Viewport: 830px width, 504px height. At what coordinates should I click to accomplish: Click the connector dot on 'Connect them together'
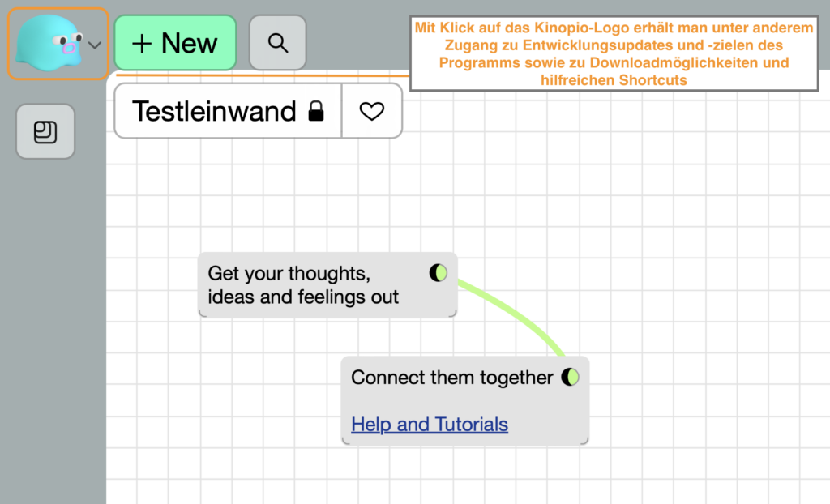point(571,377)
